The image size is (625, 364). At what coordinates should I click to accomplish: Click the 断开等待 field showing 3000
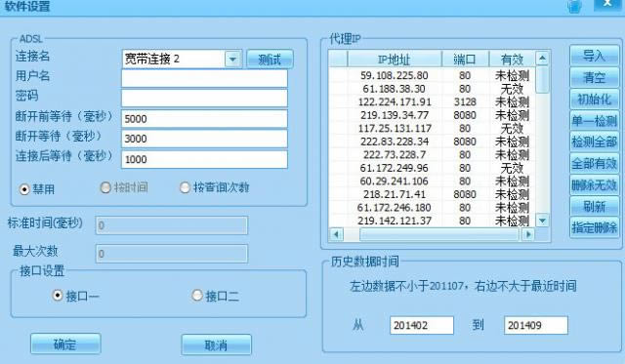(x=204, y=139)
